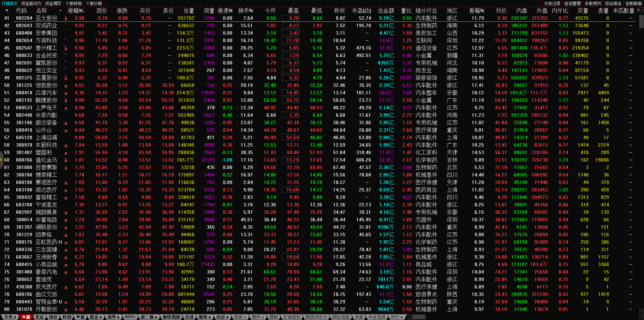This screenshot has height=320, width=644.
Task: Click the scroll-down arrow of vertical scrollbar
Action: [x=641, y=311]
